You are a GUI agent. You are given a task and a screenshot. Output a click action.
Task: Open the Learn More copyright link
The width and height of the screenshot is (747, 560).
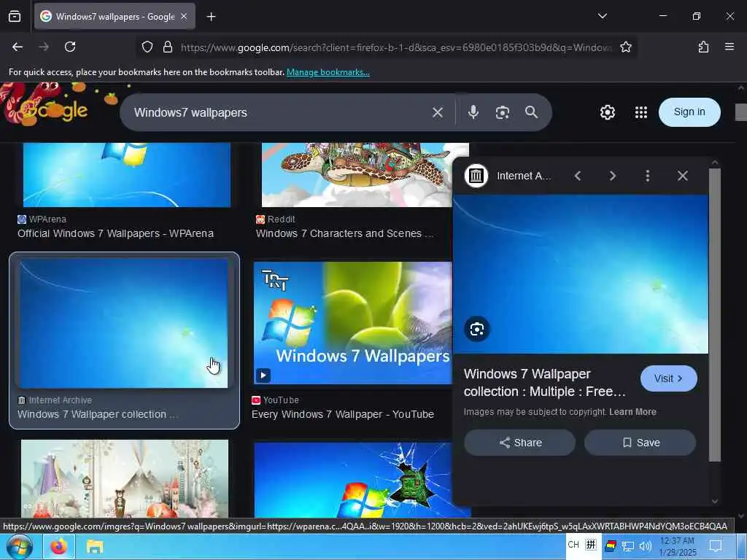(x=632, y=412)
